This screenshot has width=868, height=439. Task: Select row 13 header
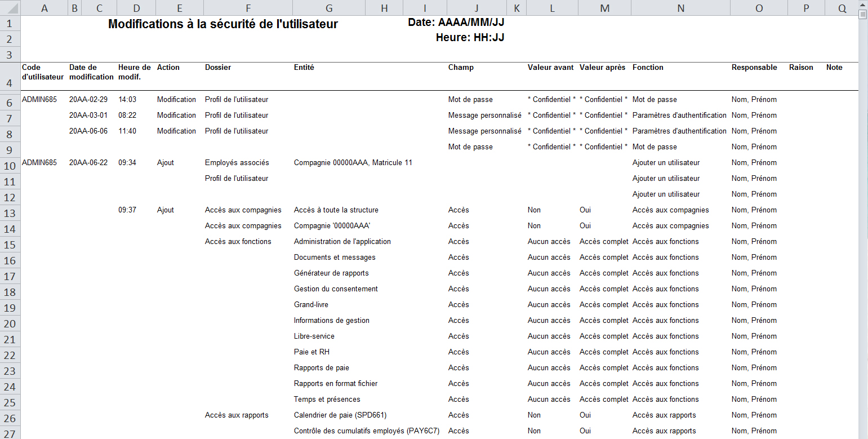tap(10, 214)
